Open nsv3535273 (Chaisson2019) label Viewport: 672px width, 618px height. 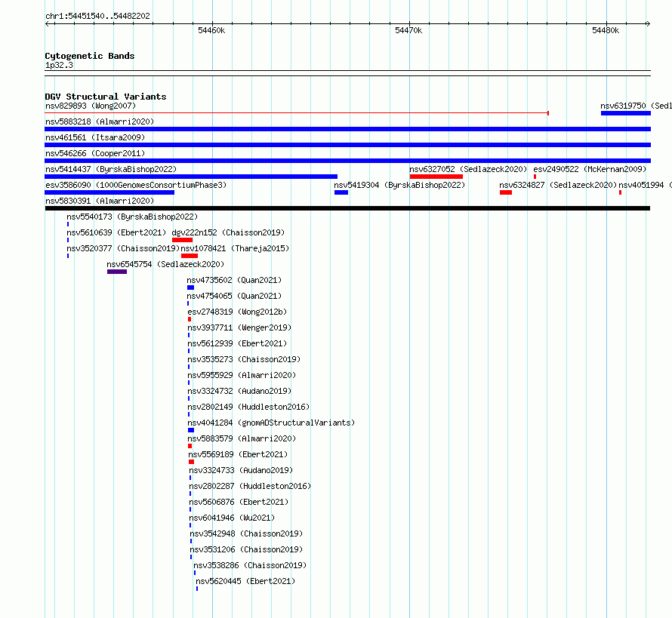(244, 359)
